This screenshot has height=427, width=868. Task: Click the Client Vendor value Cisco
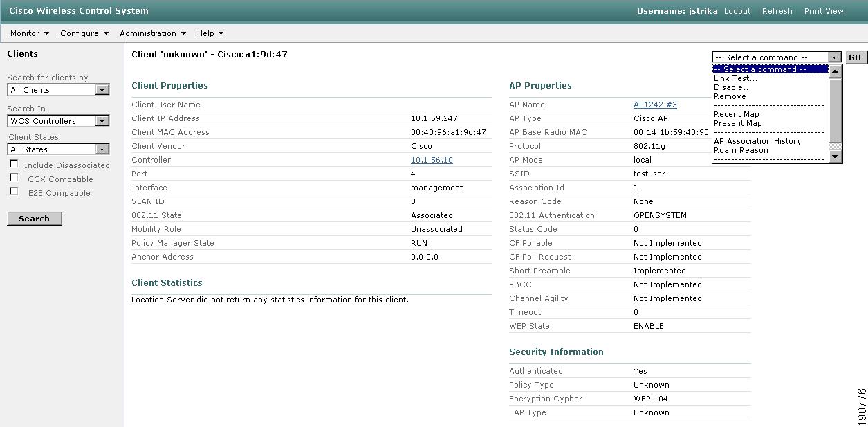[x=421, y=146]
